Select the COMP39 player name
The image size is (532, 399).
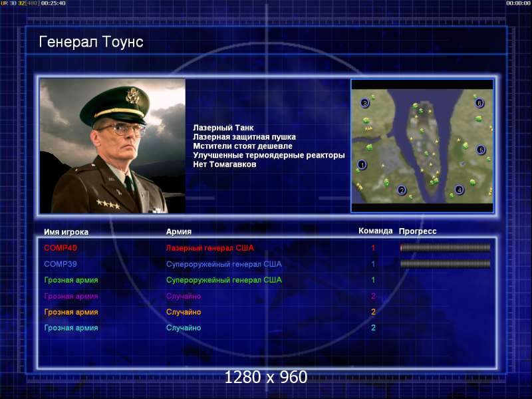click(61, 264)
